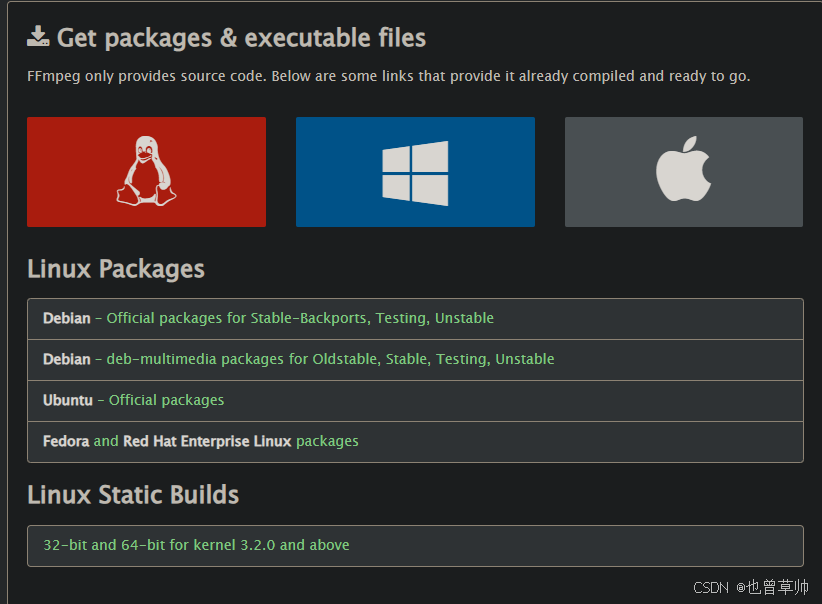The height and width of the screenshot is (604, 822).
Task: Click the Linux Packages heading
Action: coord(116,269)
